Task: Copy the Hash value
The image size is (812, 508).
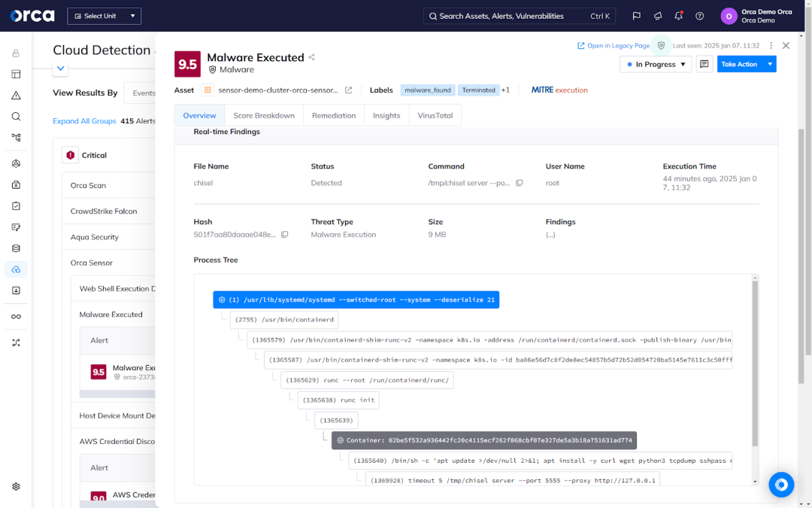Action: click(284, 235)
